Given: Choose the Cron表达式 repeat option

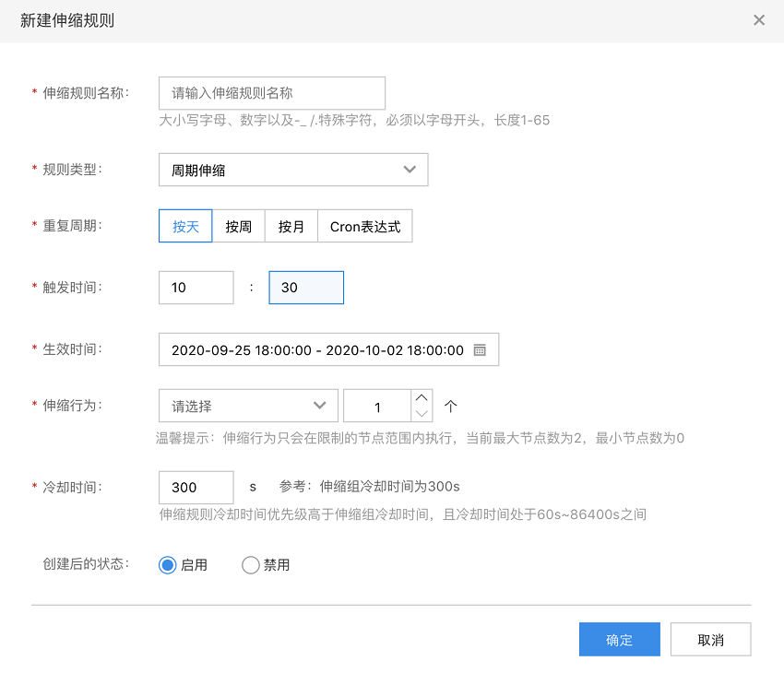Looking at the screenshot, I should pyautogui.click(x=365, y=227).
